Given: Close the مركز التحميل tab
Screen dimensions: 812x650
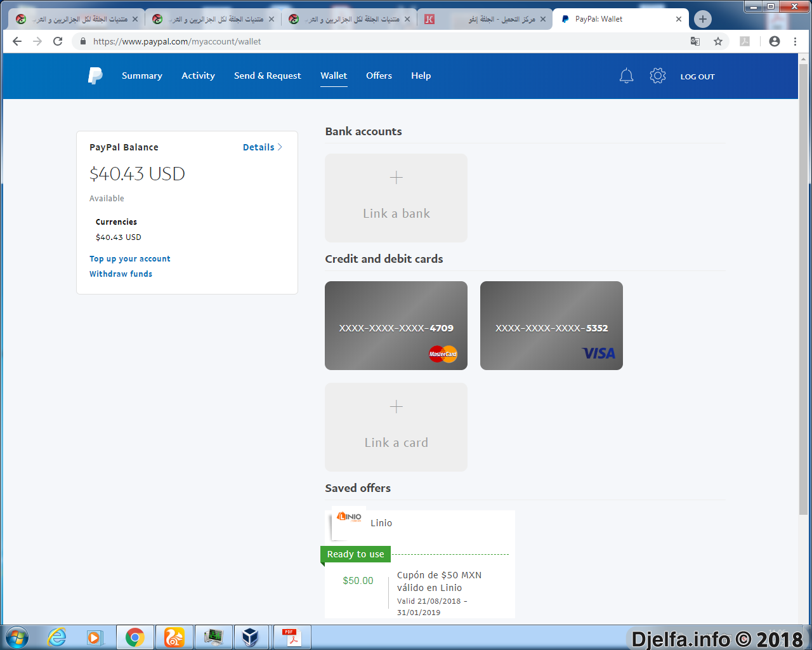Looking at the screenshot, I should coord(543,19).
